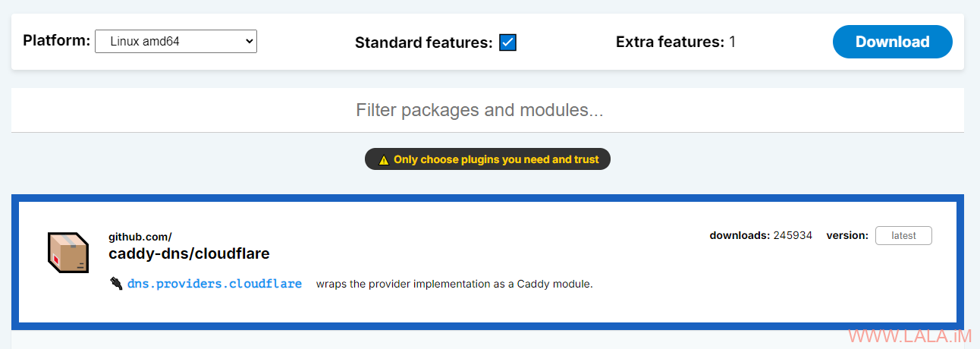The height and width of the screenshot is (349, 980).
Task: Click the plug icon beside dns.providers.cloudflare
Action: click(116, 284)
